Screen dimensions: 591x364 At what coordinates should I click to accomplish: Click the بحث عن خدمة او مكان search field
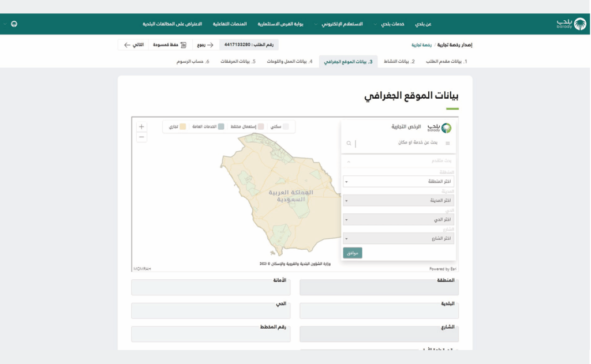coord(398,143)
